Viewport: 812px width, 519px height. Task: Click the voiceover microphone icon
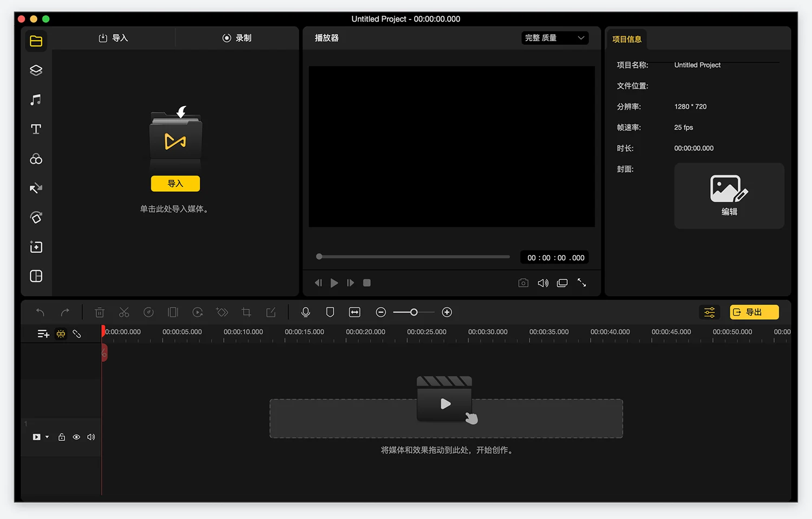click(305, 312)
